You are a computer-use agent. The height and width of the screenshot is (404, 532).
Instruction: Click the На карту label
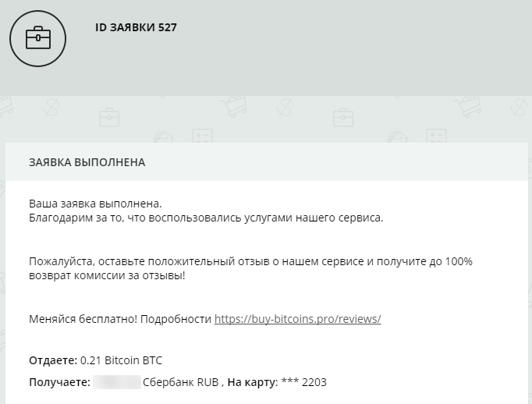[253, 382]
